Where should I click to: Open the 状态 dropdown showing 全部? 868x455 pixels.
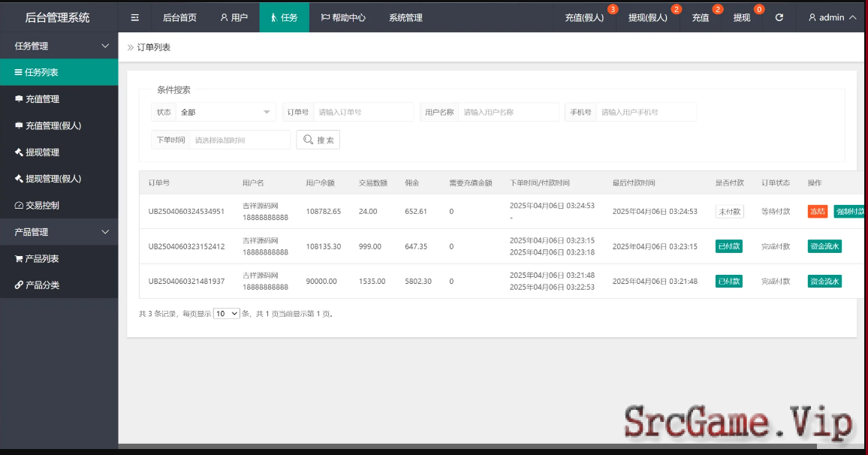226,113
